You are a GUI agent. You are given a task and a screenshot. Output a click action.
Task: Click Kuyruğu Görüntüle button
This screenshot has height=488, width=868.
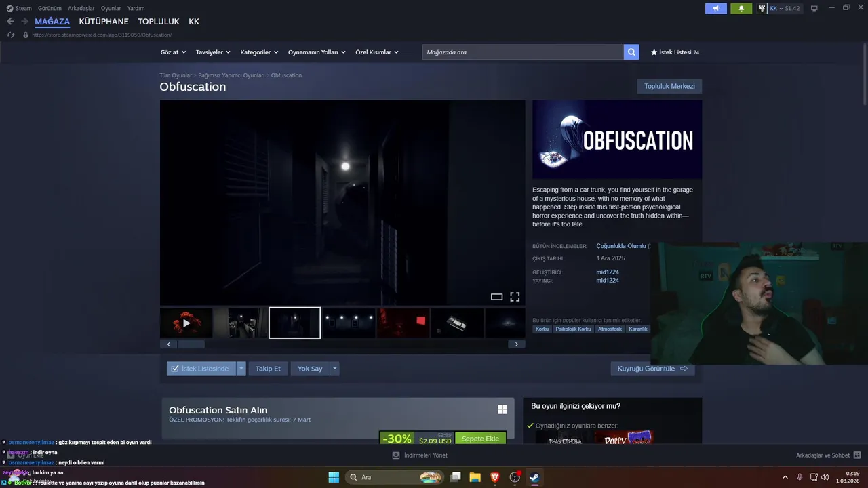(652, 369)
